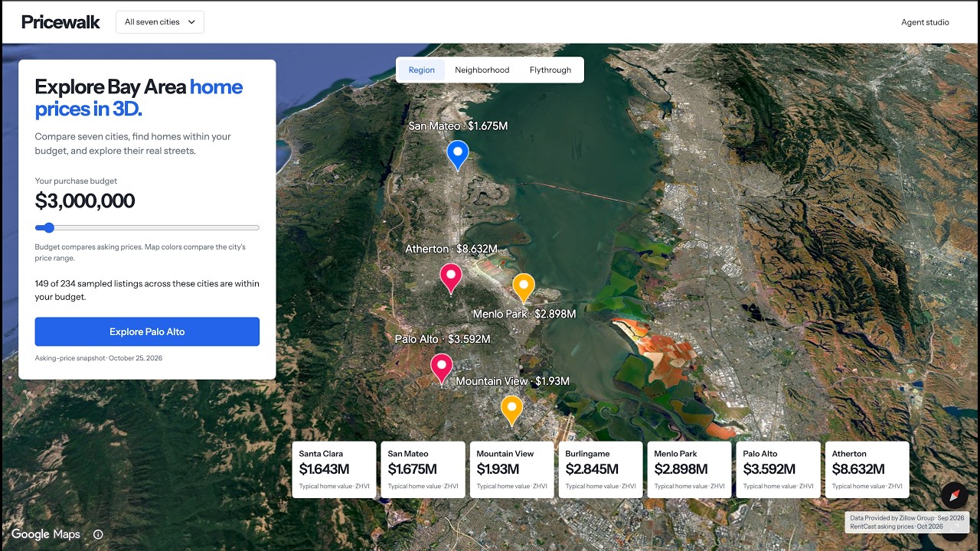The height and width of the screenshot is (551, 980).
Task: Click the Pricewalk logo
Action: coord(60,22)
